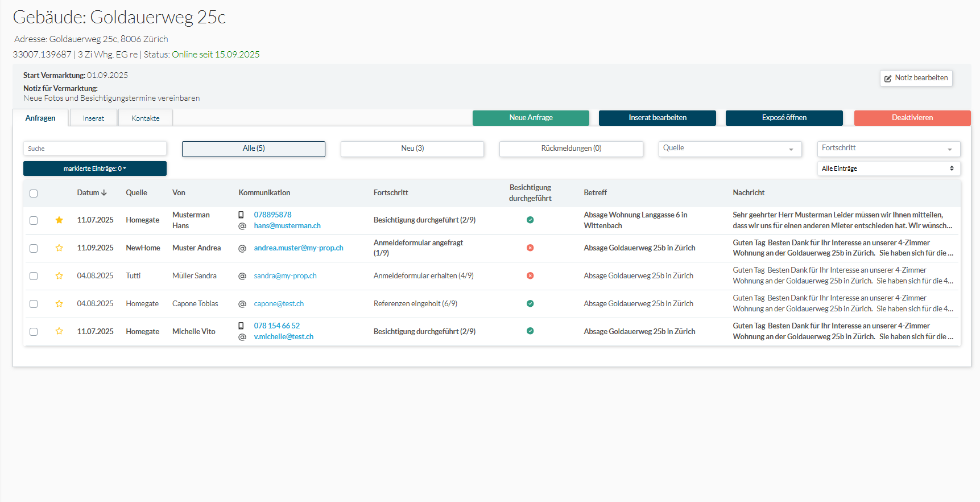Select the Michelle Vito row checkbox
This screenshot has height=502, width=980.
pos(34,332)
